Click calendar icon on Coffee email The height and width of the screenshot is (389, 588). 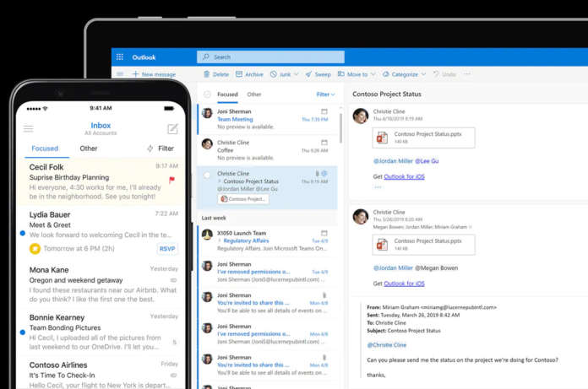[324, 143]
